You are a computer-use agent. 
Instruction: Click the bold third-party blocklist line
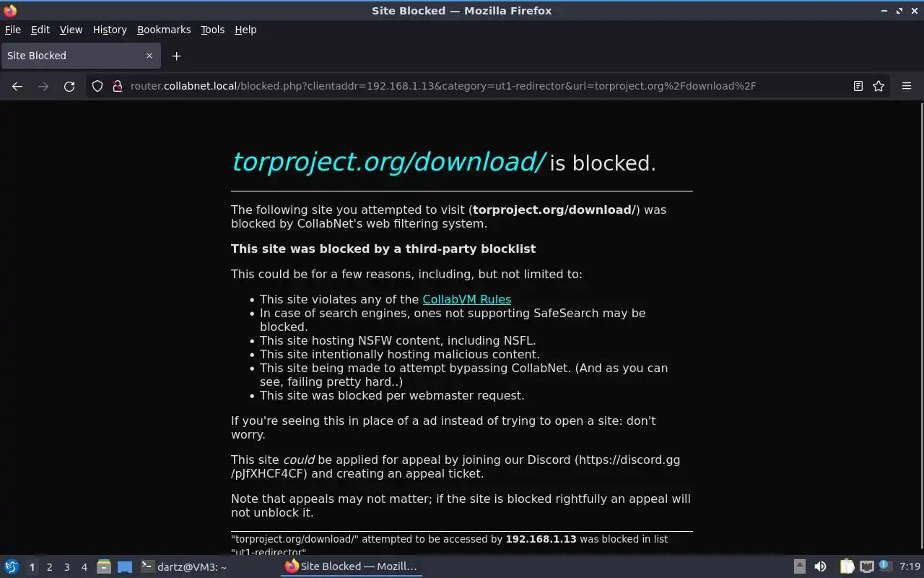coord(383,249)
